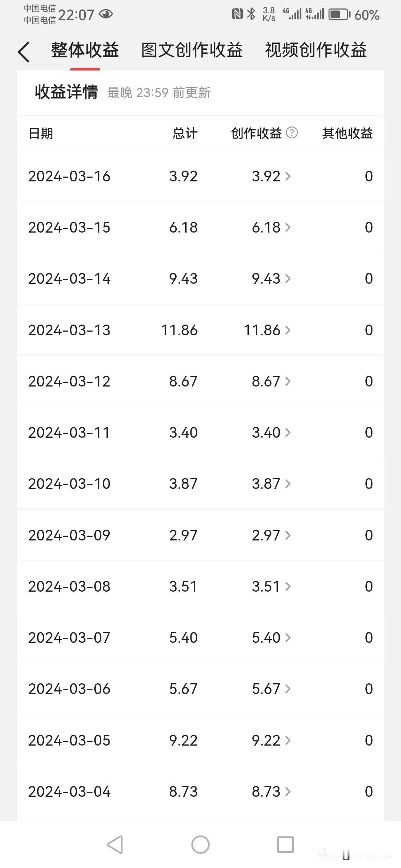This screenshot has width=401, height=868.
Task: Tap the back arrow at top left
Action: (23, 52)
